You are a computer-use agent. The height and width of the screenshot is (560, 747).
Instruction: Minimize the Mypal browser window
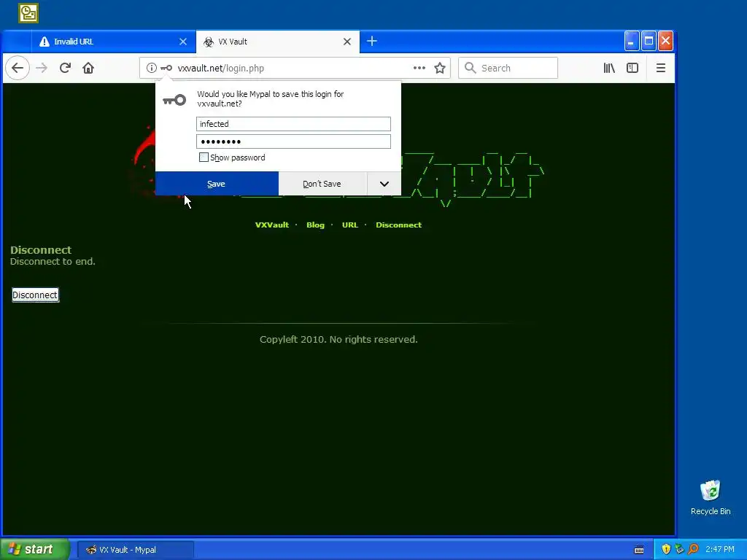point(632,42)
